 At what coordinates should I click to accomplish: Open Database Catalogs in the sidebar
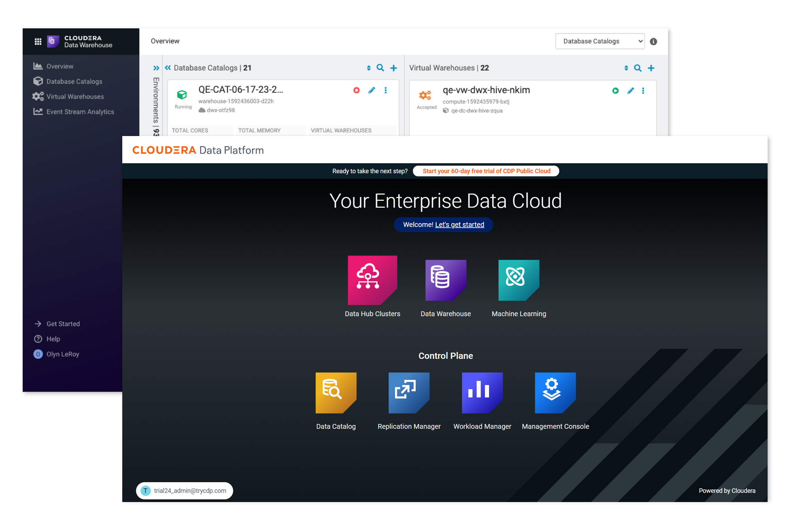coord(68,81)
